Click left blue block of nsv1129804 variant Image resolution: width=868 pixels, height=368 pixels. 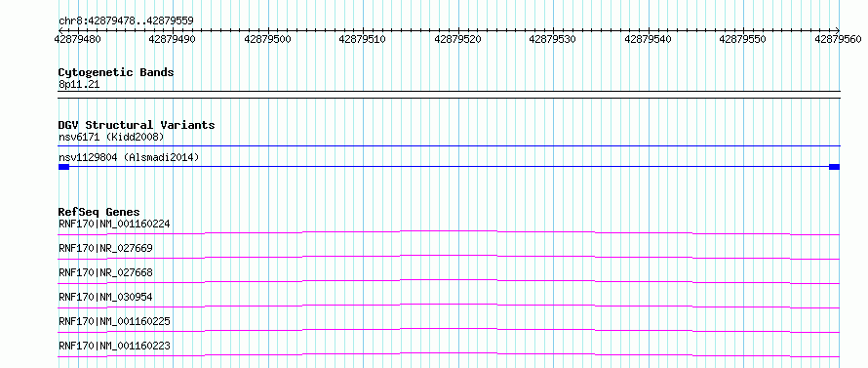(63, 167)
